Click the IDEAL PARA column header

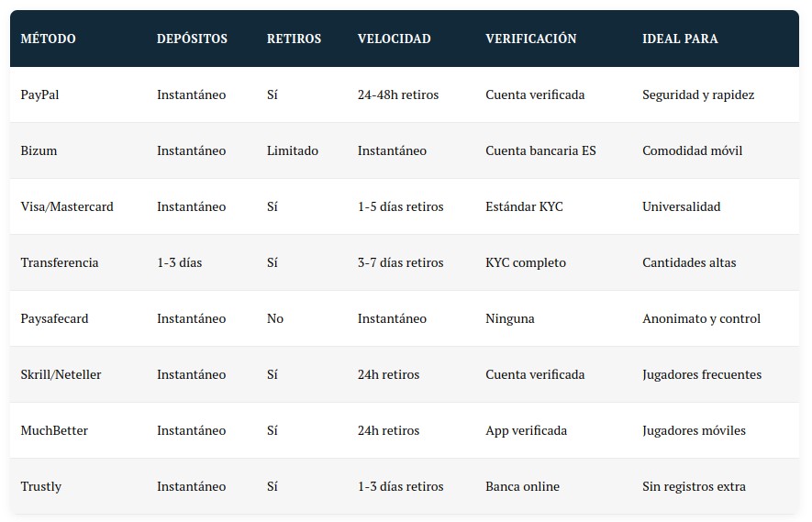pos(680,39)
